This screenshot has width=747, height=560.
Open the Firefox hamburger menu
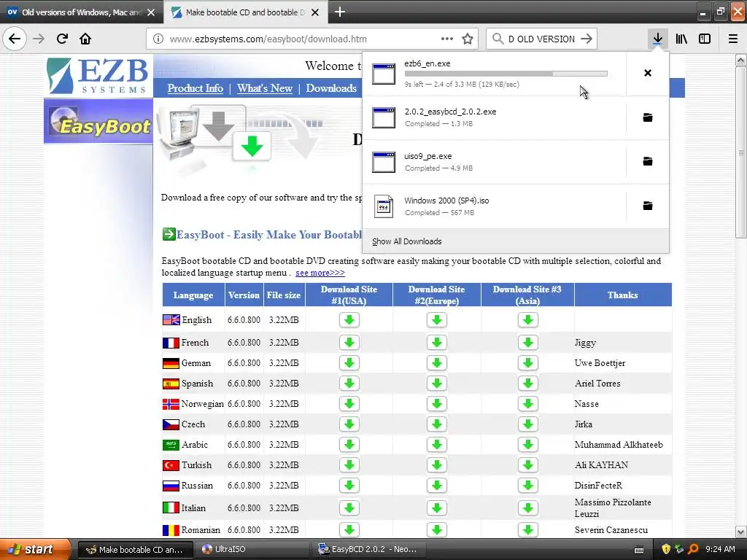point(733,39)
